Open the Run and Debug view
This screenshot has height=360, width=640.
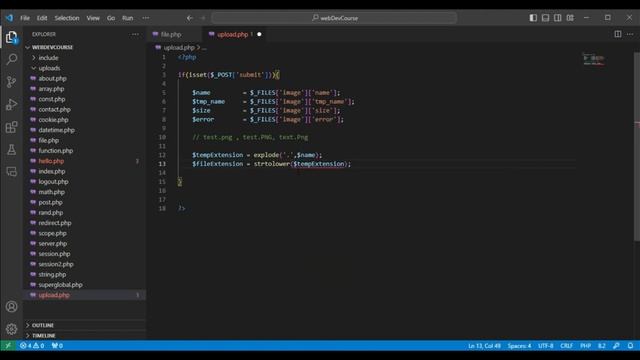(x=11, y=104)
